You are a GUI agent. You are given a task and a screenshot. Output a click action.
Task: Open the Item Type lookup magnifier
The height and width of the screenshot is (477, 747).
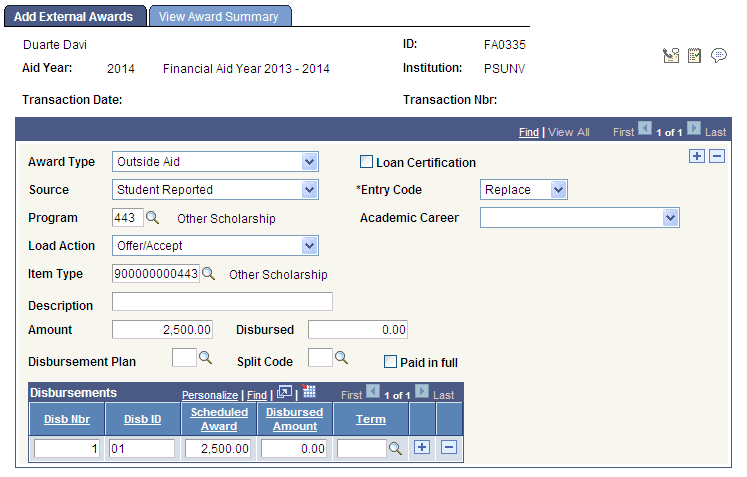pos(208,274)
